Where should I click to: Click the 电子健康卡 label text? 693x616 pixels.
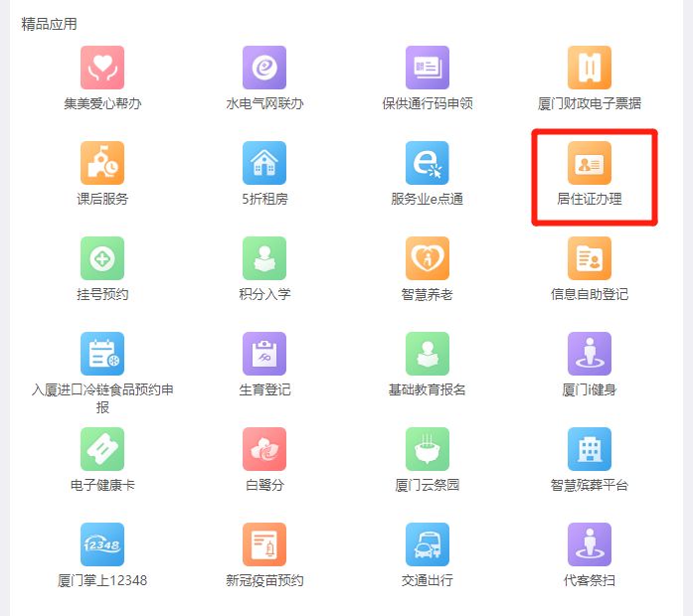coord(102,485)
